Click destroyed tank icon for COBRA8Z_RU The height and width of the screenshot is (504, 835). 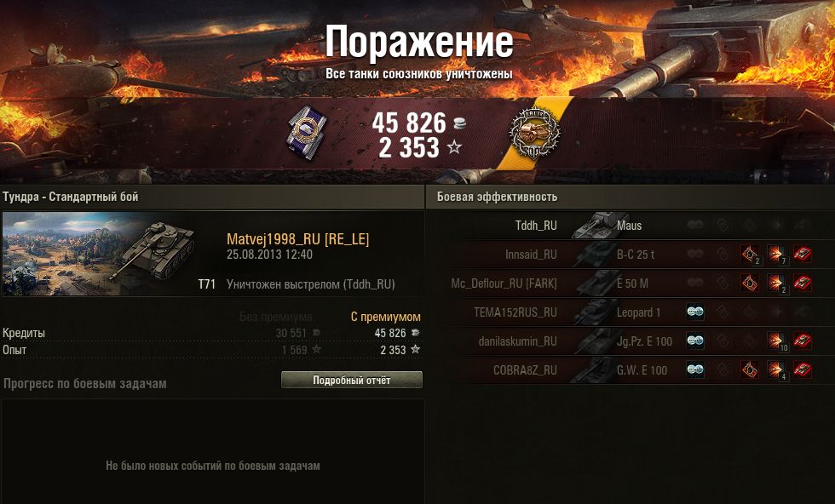802,369
